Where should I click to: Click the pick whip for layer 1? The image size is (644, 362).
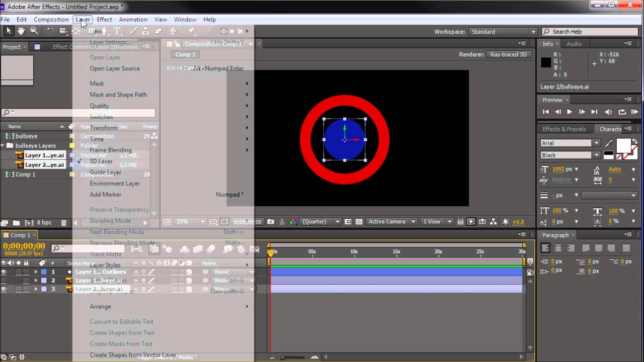(205, 272)
